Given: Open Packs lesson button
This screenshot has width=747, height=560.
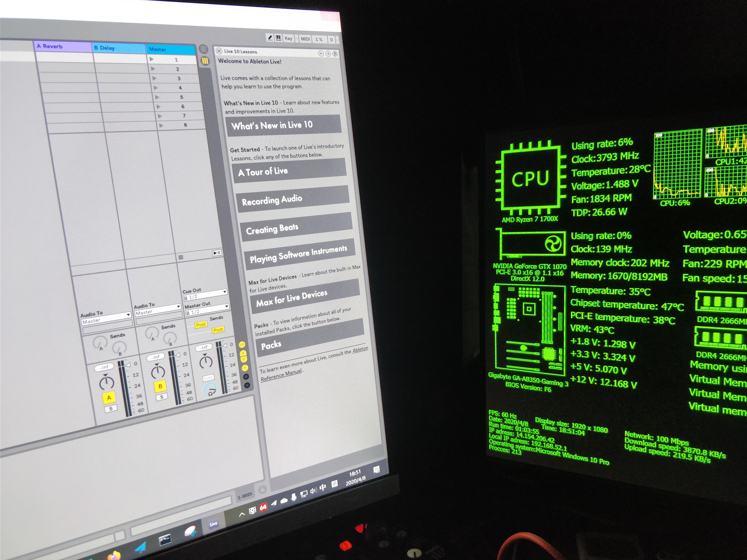Looking at the screenshot, I should point(310,338).
